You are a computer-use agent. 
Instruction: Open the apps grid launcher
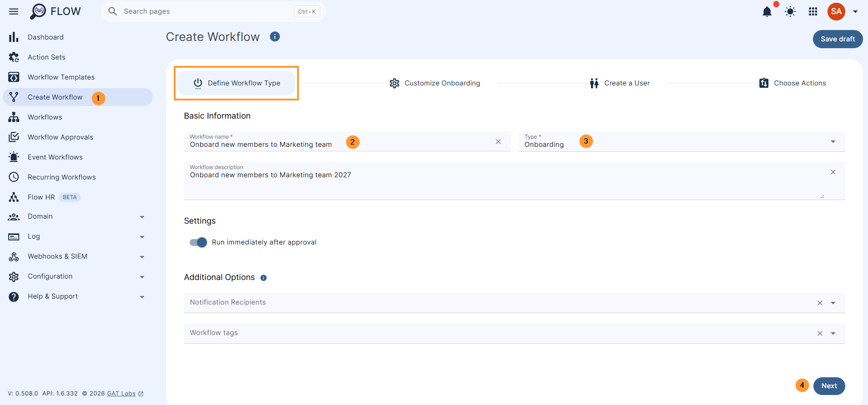click(x=813, y=12)
